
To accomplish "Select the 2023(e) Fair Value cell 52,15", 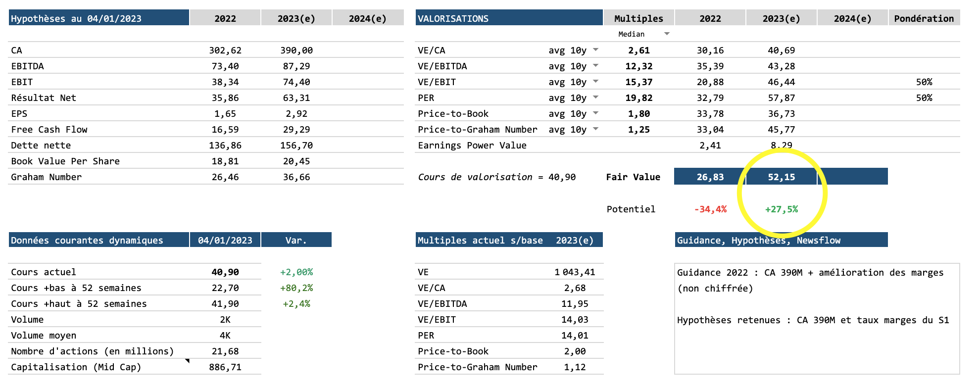I will point(781,177).
